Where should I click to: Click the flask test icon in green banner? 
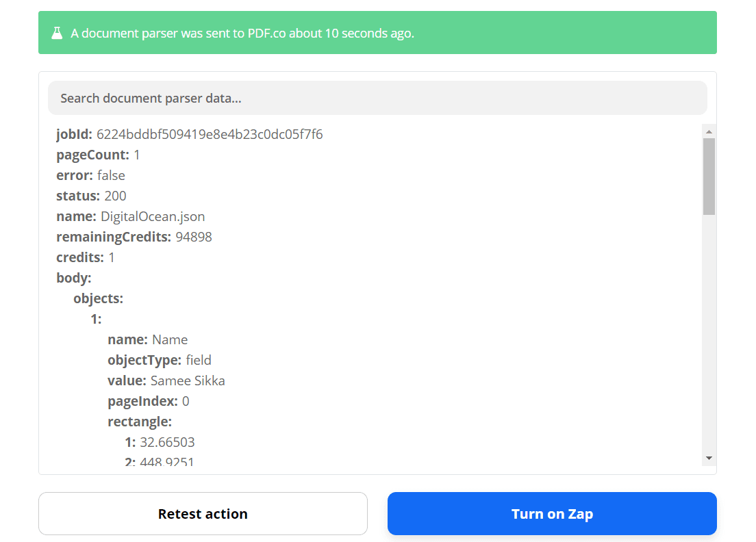click(x=57, y=33)
